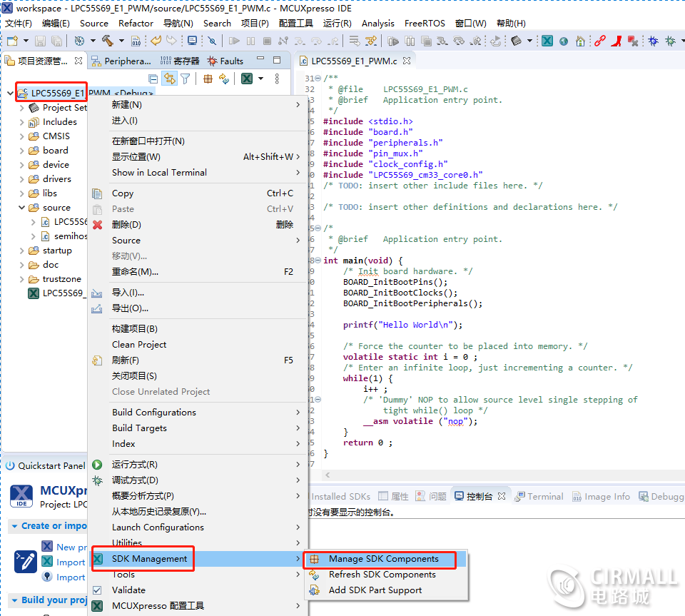Click the home icon in the toolbar

tap(580, 41)
